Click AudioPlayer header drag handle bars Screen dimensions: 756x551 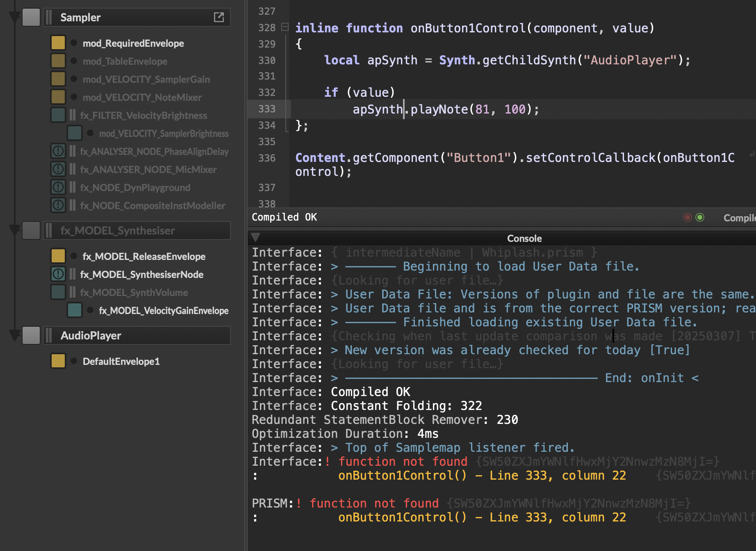[49, 335]
